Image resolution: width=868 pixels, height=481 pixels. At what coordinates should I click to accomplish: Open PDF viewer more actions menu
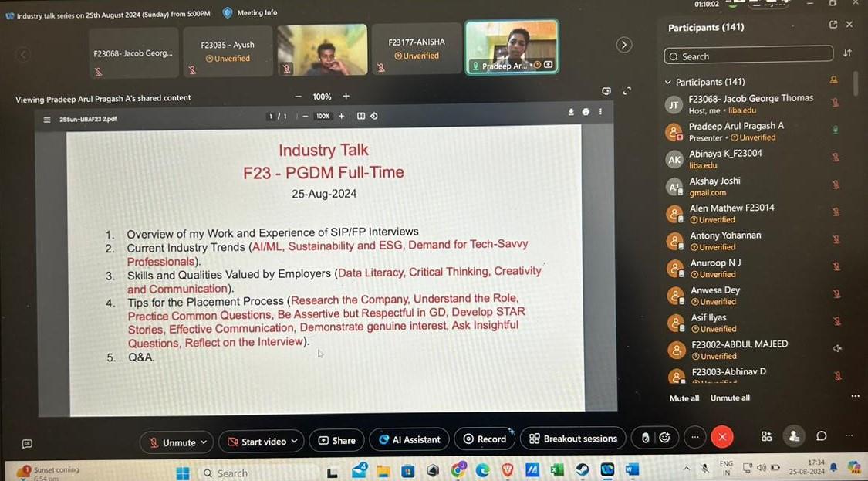coord(600,112)
